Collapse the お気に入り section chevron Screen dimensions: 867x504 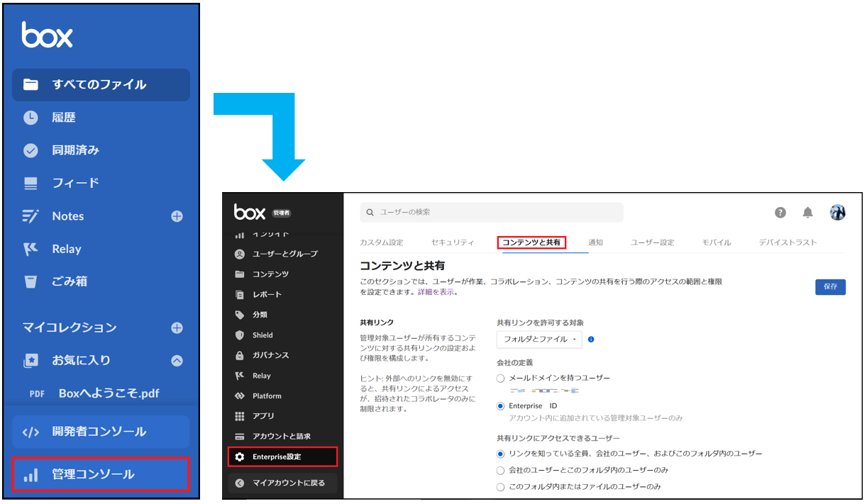pos(177,360)
